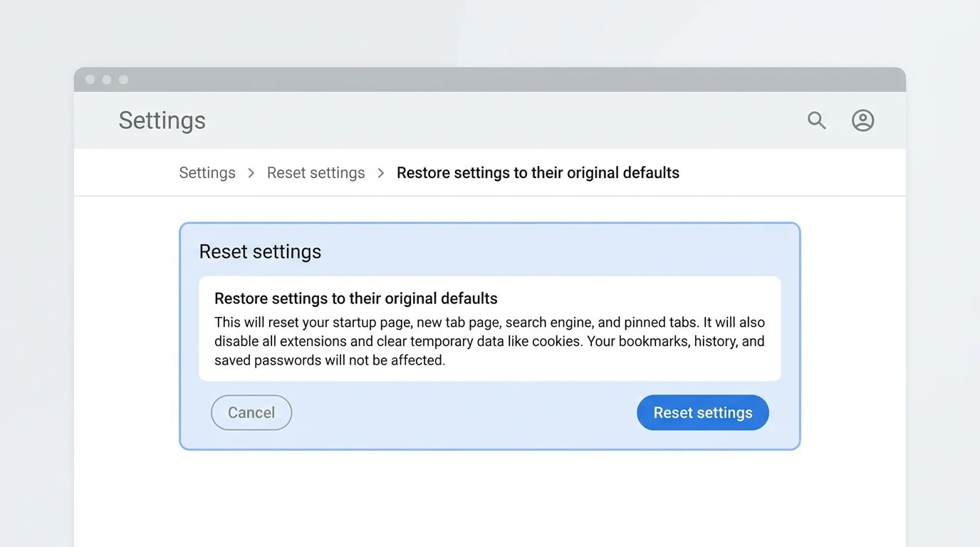Click the 'Reset settings' dialog heading
The width and height of the screenshot is (980, 547).
[x=260, y=251]
